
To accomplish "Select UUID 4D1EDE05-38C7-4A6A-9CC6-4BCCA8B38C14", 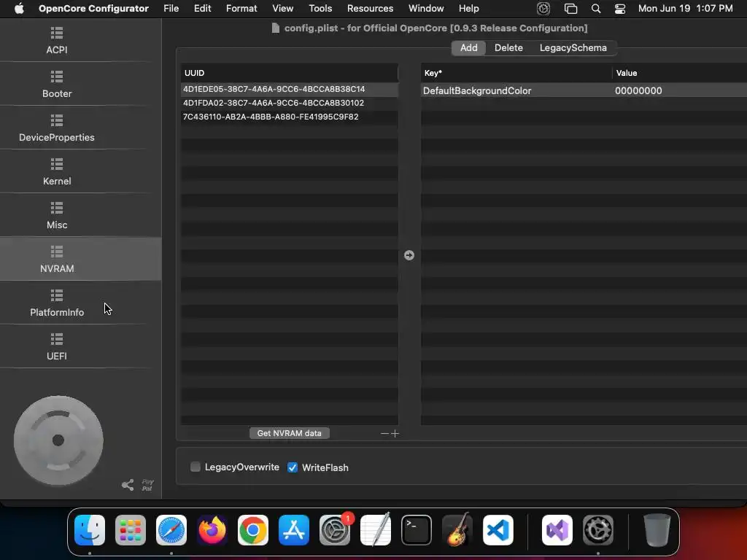I will pyautogui.click(x=290, y=89).
